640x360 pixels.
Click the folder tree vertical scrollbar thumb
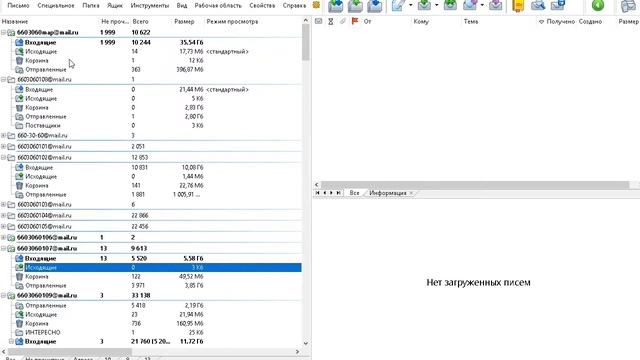[306, 42]
